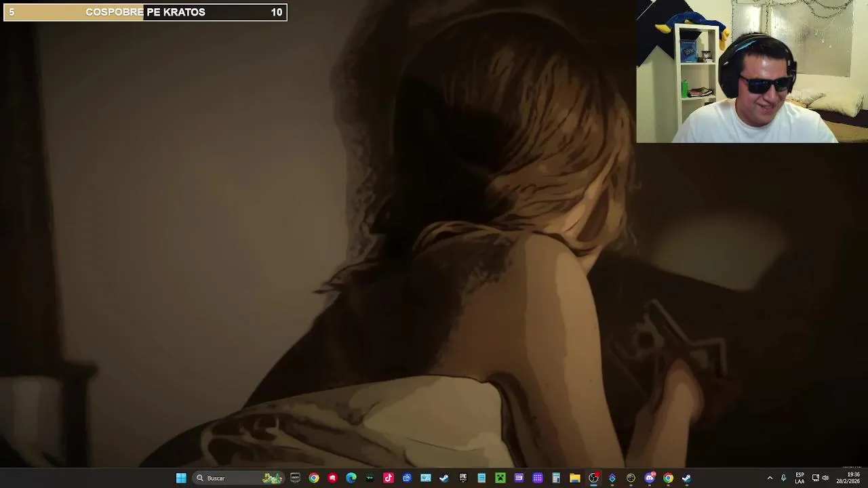The image size is (868, 488).
Task: Open the Steam icon at the taskbar's right end
Action: pos(686,478)
